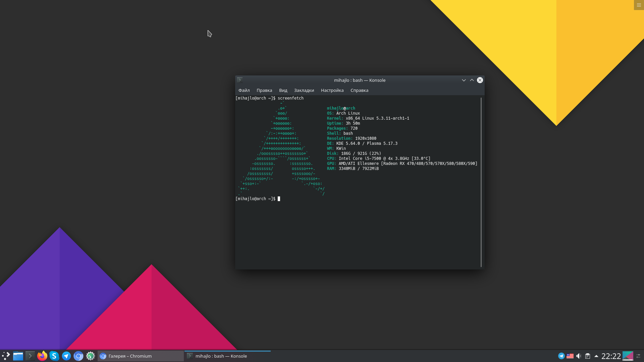The image size is (644, 362).
Task: Click the Telegram tray icon
Action: (x=561, y=356)
